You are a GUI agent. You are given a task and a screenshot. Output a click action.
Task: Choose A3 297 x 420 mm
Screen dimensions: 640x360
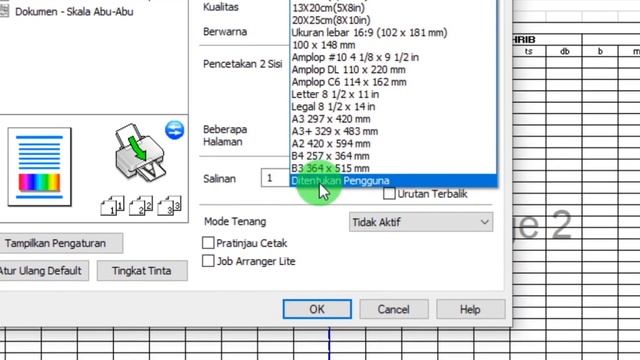tap(393, 119)
